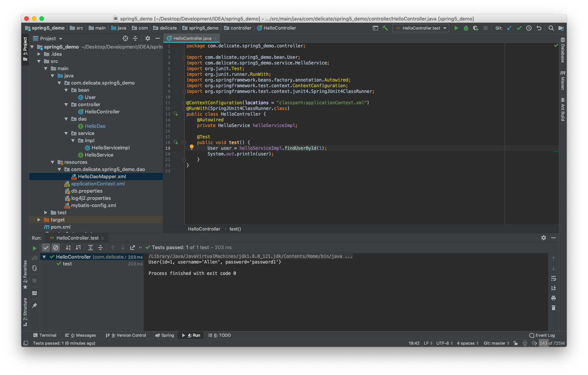Select the HelloController.java editor tab
The height and width of the screenshot is (375, 588).
coord(192,38)
